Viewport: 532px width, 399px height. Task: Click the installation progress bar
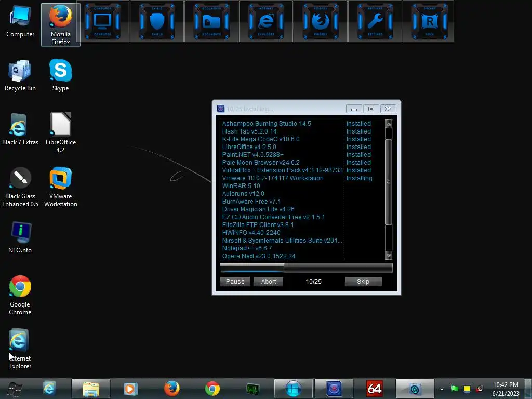(307, 268)
